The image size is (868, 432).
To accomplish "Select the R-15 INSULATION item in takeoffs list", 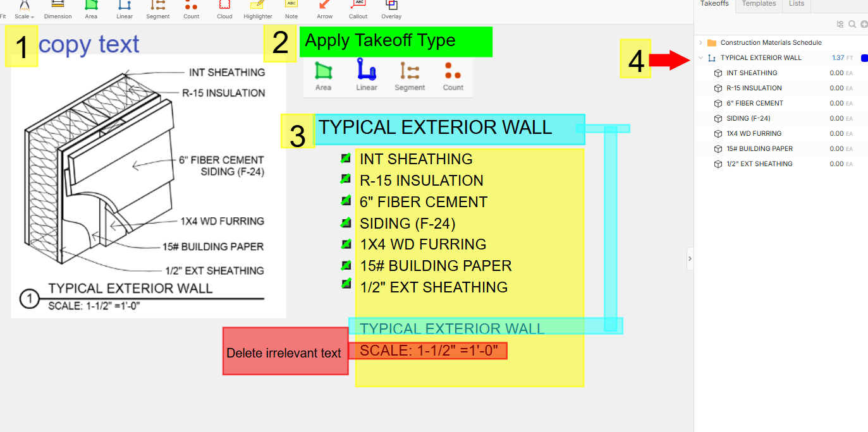I will (754, 88).
